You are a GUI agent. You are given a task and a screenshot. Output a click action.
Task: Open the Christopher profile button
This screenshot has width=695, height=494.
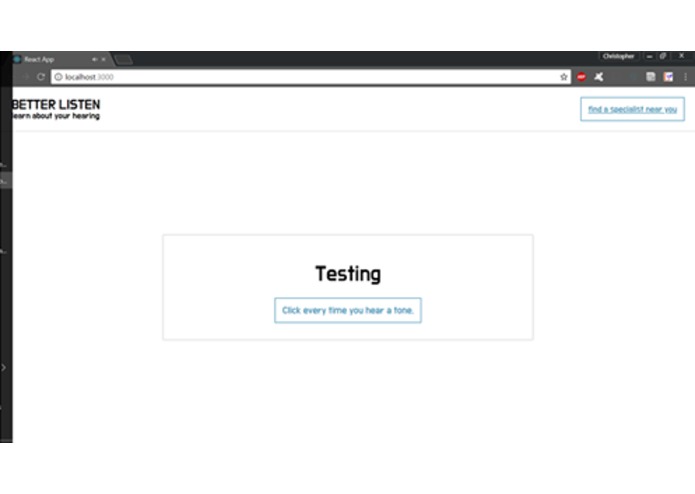pos(618,56)
